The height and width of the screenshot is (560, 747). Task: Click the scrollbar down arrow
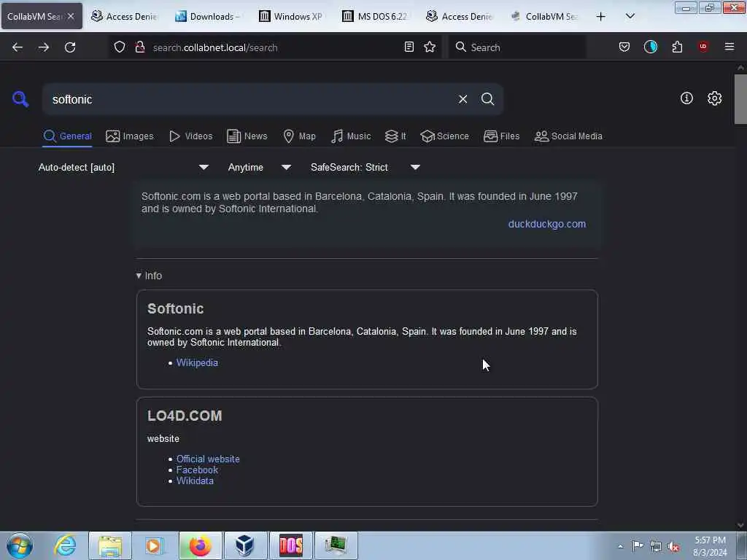pos(740,525)
